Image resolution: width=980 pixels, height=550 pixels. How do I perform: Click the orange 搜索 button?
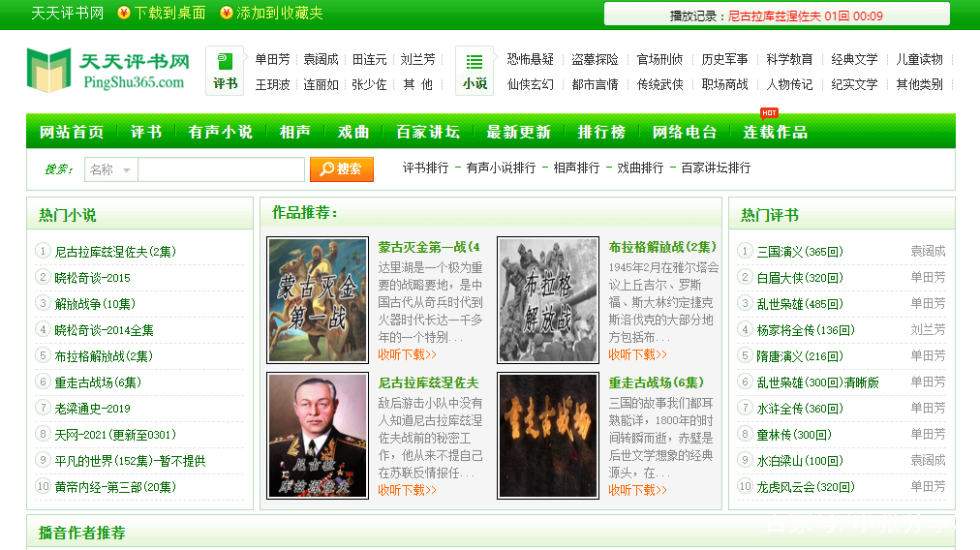tap(341, 169)
